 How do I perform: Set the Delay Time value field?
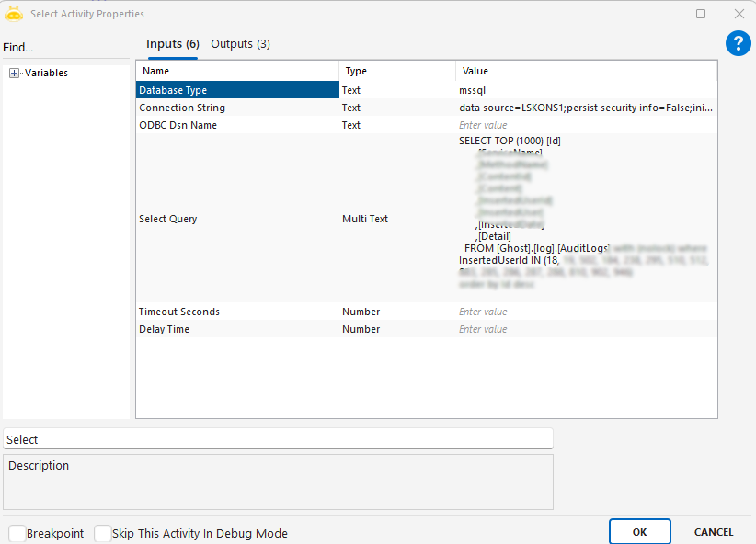click(585, 329)
